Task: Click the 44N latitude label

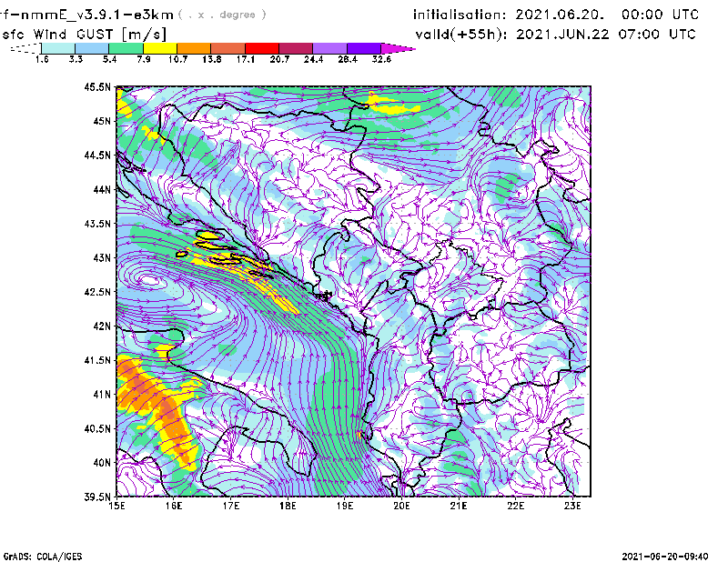Action: (x=102, y=189)
